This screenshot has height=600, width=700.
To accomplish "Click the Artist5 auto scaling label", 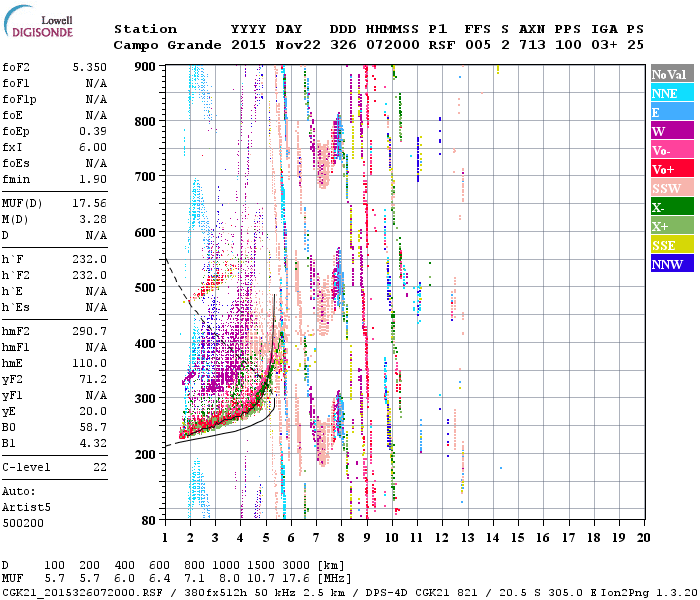I will click(26, 508).
